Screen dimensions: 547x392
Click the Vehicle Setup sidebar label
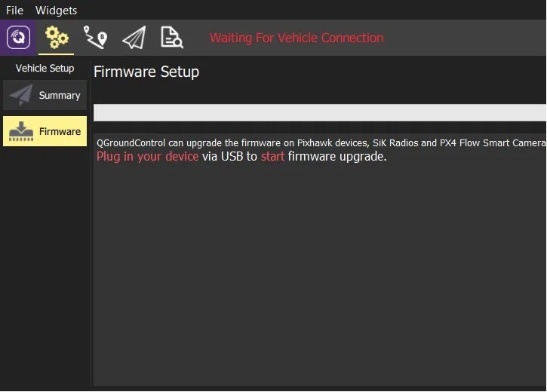(45, 68)
